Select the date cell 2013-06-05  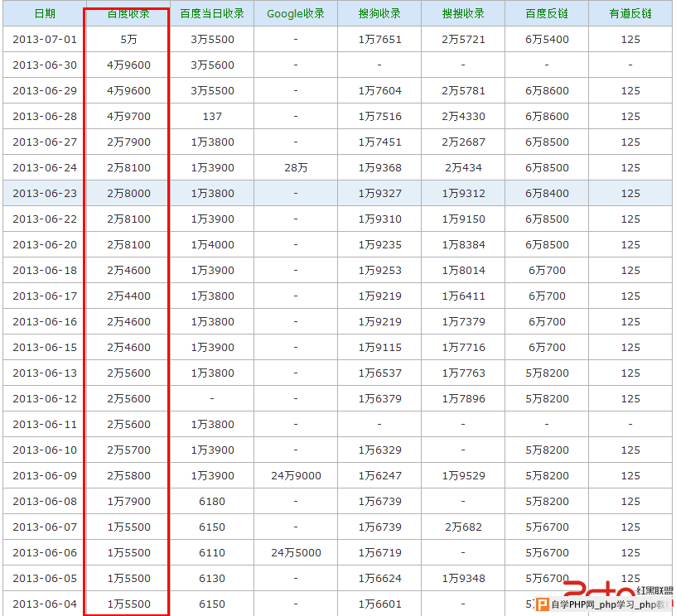click(45, 578)
